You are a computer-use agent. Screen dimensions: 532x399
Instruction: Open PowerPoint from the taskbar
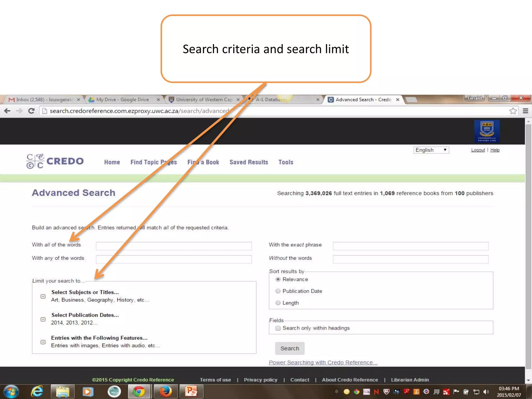click(x=191, y=391)
